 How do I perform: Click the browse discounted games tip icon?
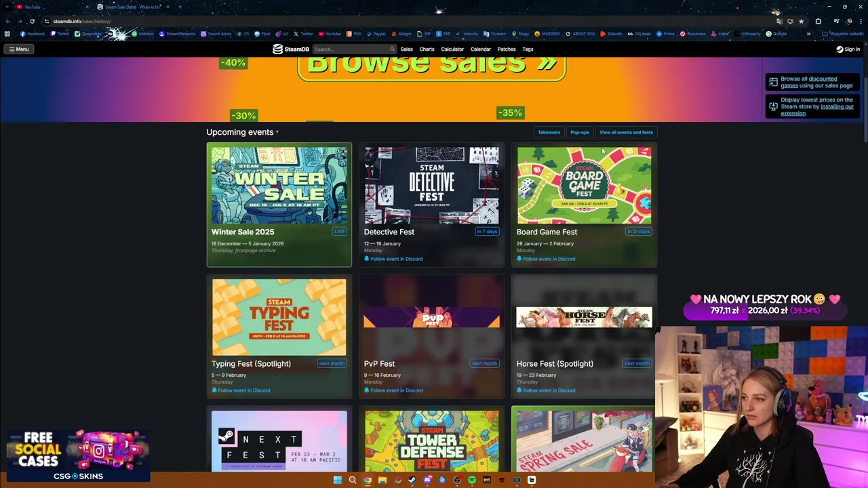(x=773, y=82)
